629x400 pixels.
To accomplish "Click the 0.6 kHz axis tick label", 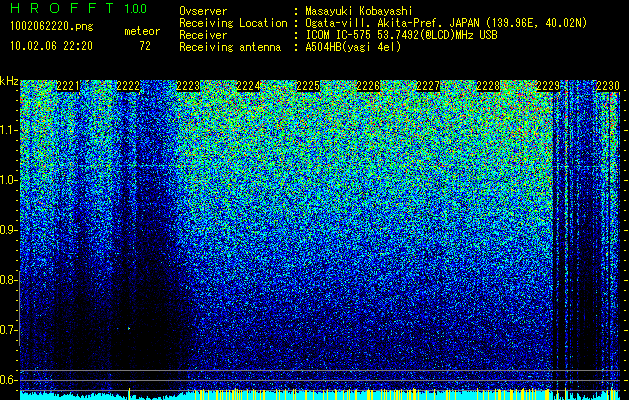I will 8,380.
